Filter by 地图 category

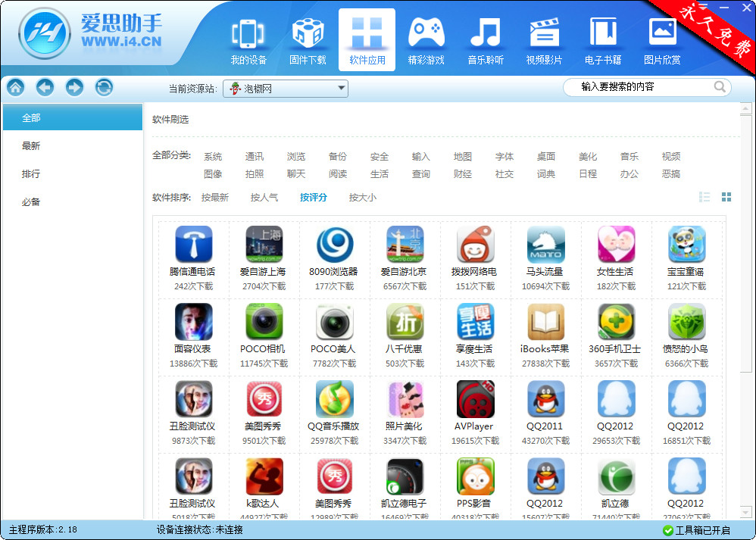462,157
